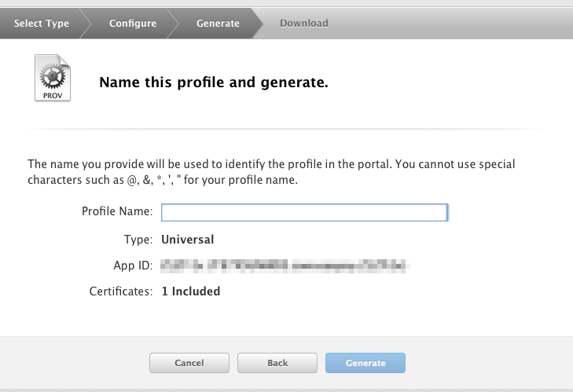Click the blue Generate button

pos(365,363)
